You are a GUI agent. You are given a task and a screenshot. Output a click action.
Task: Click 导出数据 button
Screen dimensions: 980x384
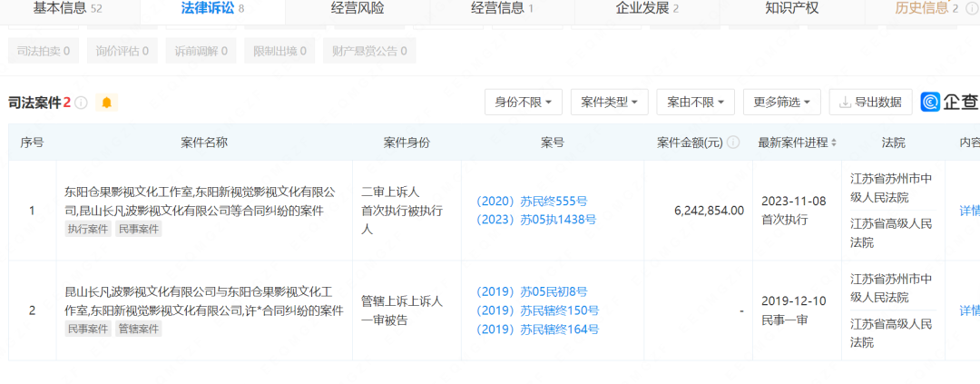point(870,102)
